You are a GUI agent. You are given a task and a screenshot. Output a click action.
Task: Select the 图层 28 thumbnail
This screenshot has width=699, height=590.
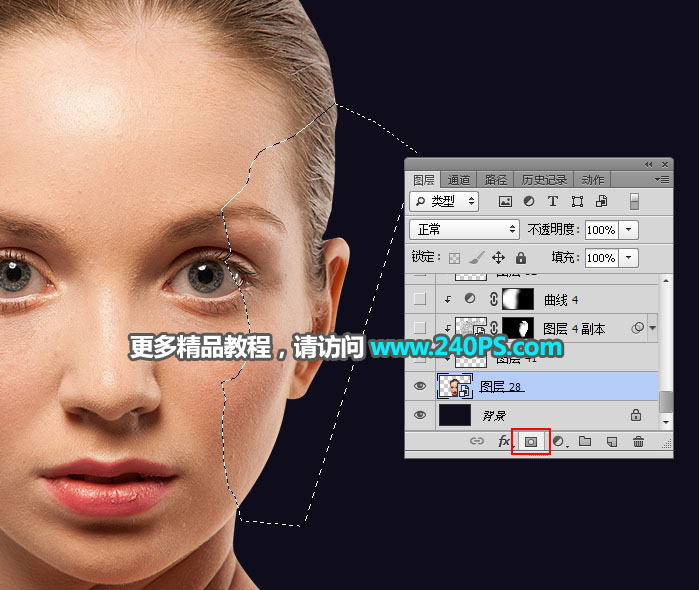(455, 386)
